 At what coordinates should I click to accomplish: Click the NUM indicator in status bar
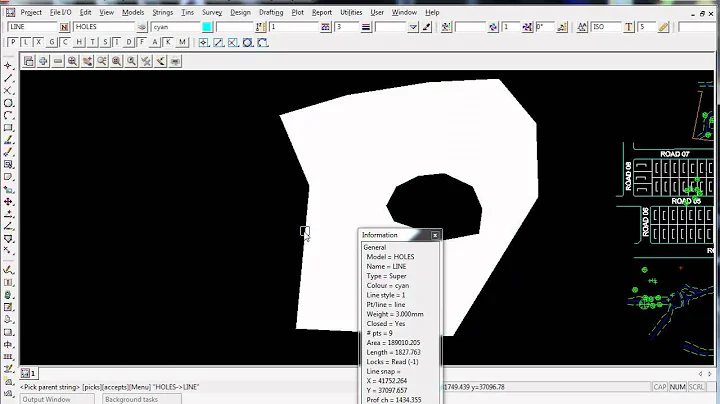pyautogui.click(x=677, y=387)
